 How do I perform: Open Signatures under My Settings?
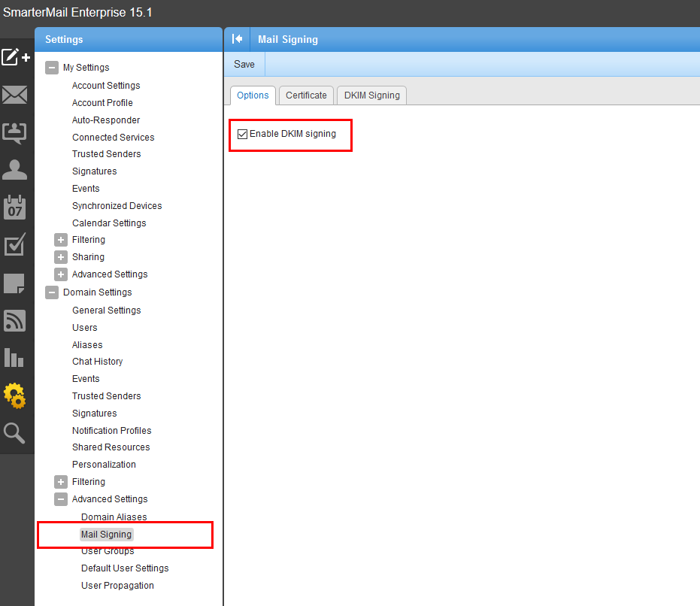(x=94, y=171)
